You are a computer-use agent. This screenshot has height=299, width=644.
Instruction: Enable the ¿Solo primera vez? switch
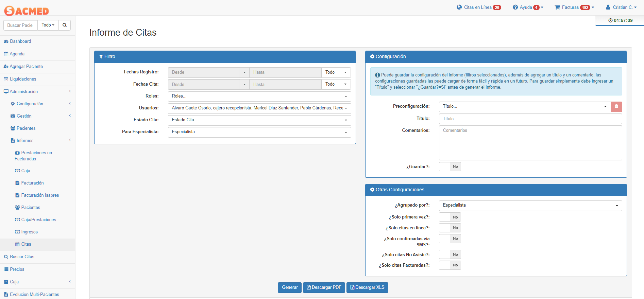(x=450, y=217)
